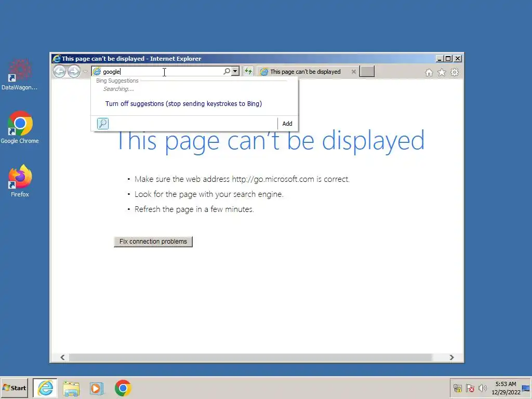Click the horizontal scrollbar right arrow
This screenshot has height=399, width=532.
point(451,357)
